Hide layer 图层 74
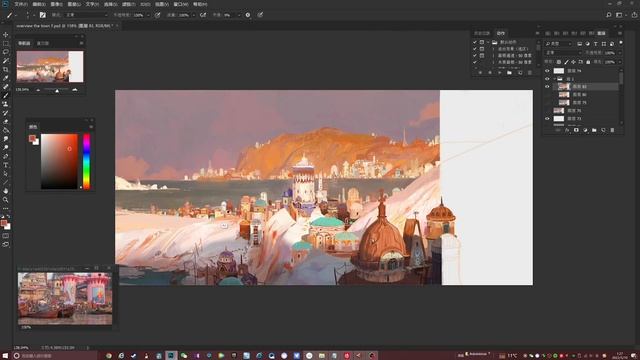640x360 pixels. pyautogui.click(x=547, y=71)
